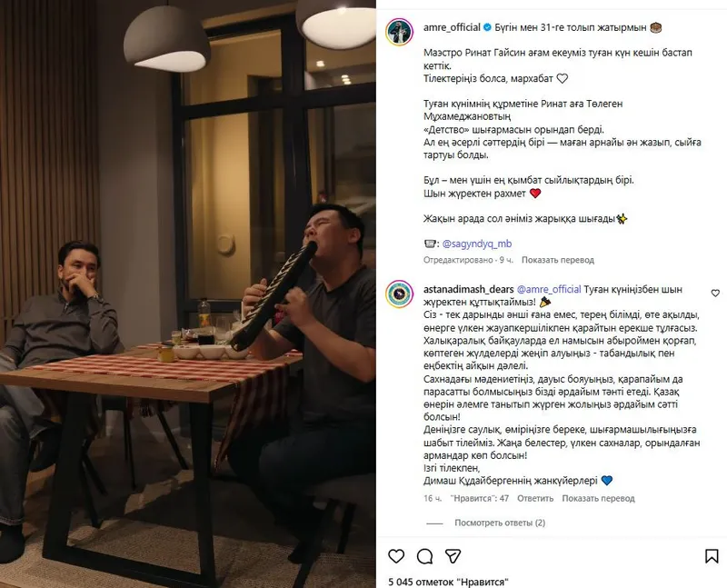Reply to comment using Ответить
Screen dimensions: 727x588
535,499
